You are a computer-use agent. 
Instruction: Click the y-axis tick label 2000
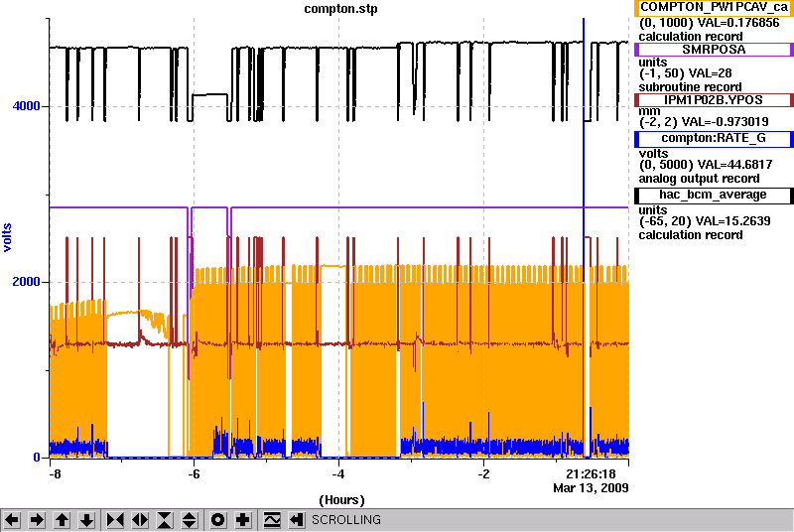(27, 282)
